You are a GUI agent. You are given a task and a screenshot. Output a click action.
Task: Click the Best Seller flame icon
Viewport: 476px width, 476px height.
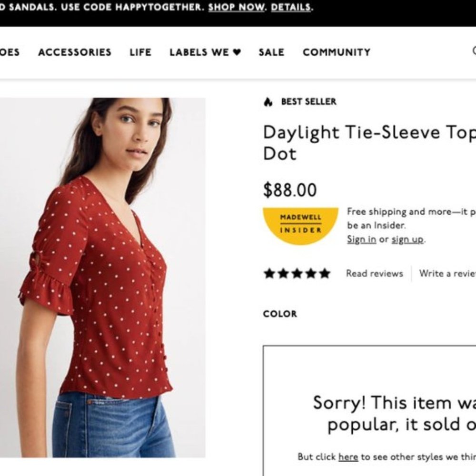[x=268, y=101]
